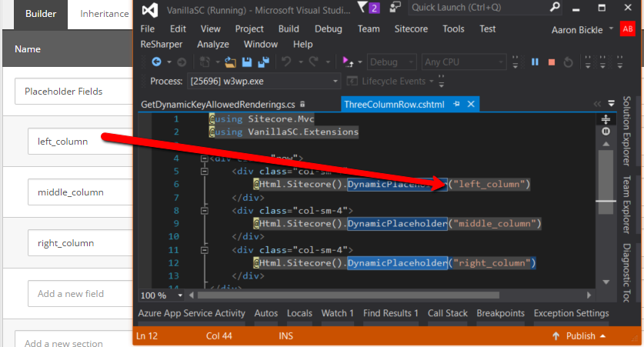Click the Undo icon
The width and height of the screenshot is (644, 347).
286,62
